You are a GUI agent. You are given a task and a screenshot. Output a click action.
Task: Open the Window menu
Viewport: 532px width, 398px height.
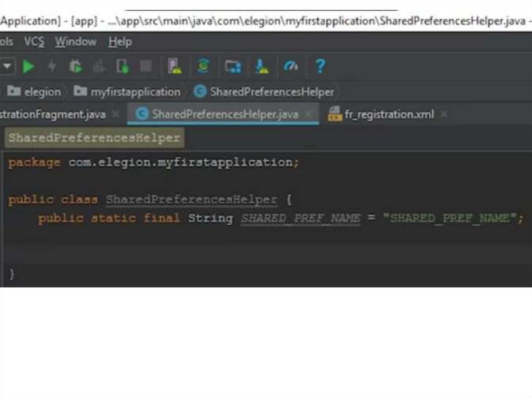pos(75,42)
